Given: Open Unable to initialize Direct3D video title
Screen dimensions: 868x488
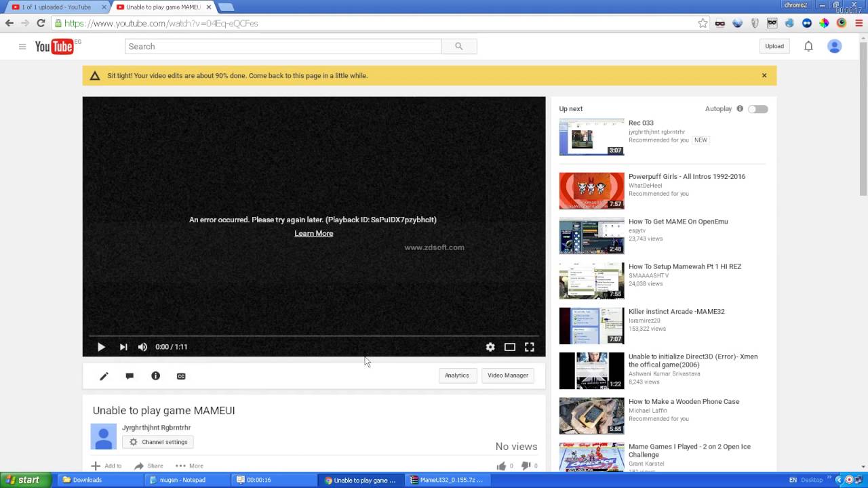Looking at the screenshot, I should (693, 361).
